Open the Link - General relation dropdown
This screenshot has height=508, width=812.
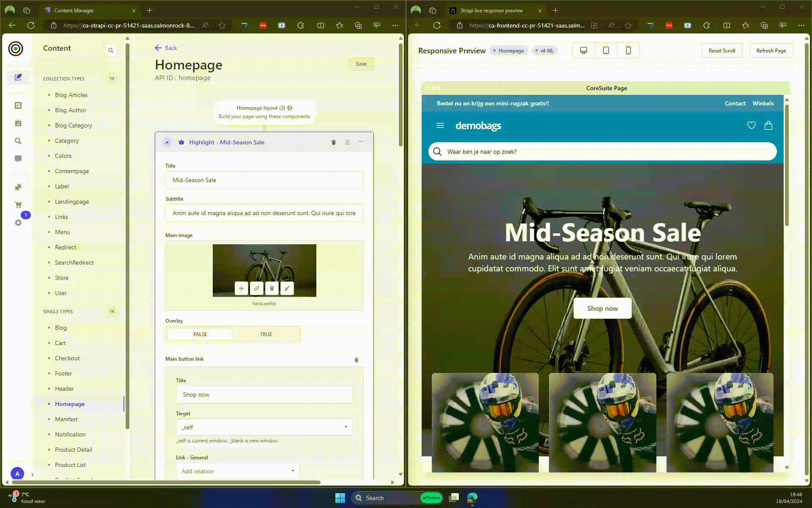(238, 471)
